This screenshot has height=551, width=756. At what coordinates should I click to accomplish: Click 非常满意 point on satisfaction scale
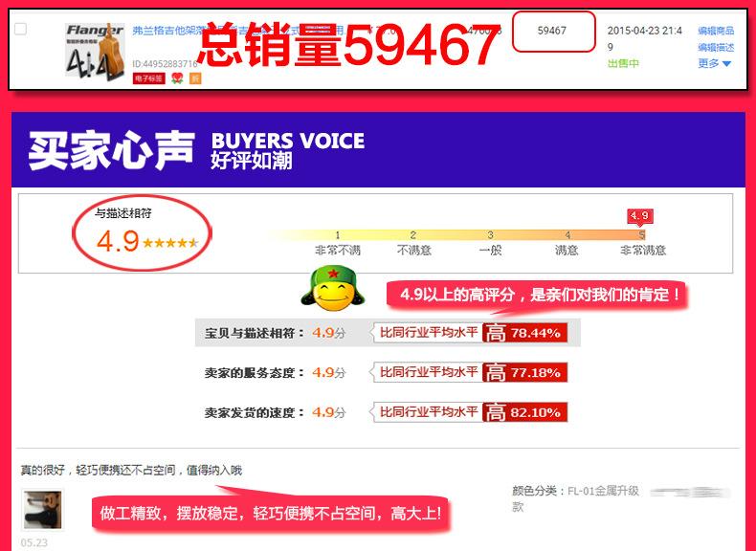point(642,243)
